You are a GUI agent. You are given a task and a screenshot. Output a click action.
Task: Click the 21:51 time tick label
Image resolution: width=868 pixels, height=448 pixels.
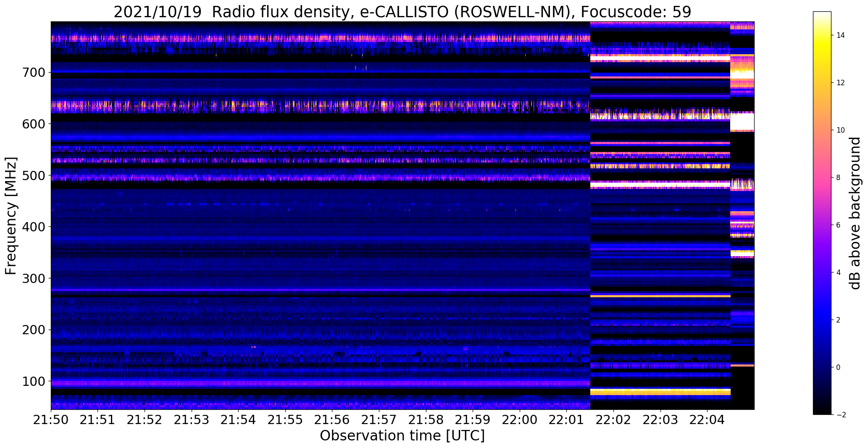[x=98, y=419]
